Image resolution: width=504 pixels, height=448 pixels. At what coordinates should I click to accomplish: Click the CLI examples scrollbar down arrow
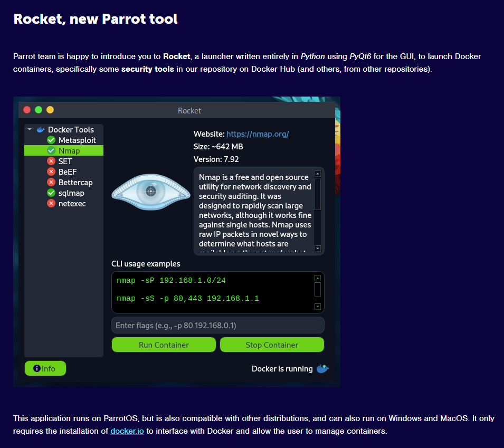pyautogui.click(x=318, y=307)
